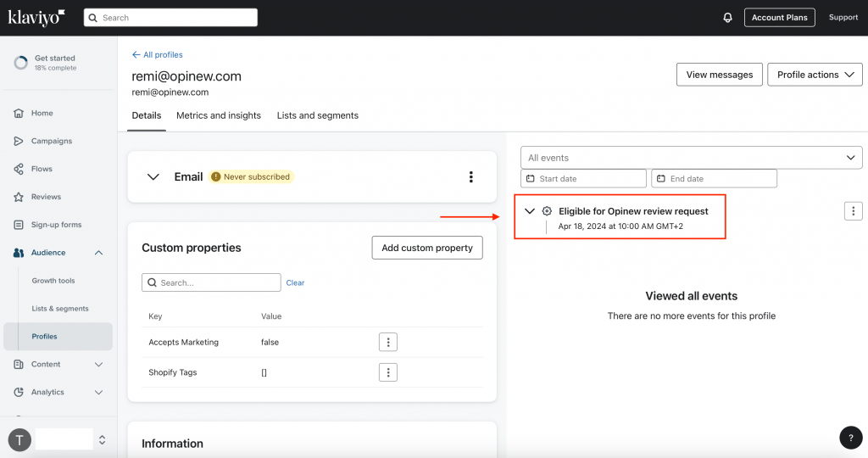
Task: Open the help question mark bubble
Action: click(x=851, y=438)
